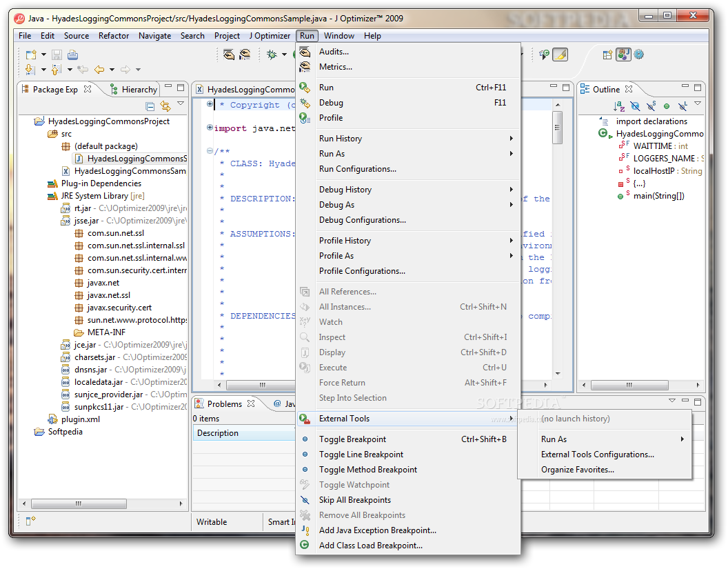Click the fast view icon in status bar

coord(30,521)
